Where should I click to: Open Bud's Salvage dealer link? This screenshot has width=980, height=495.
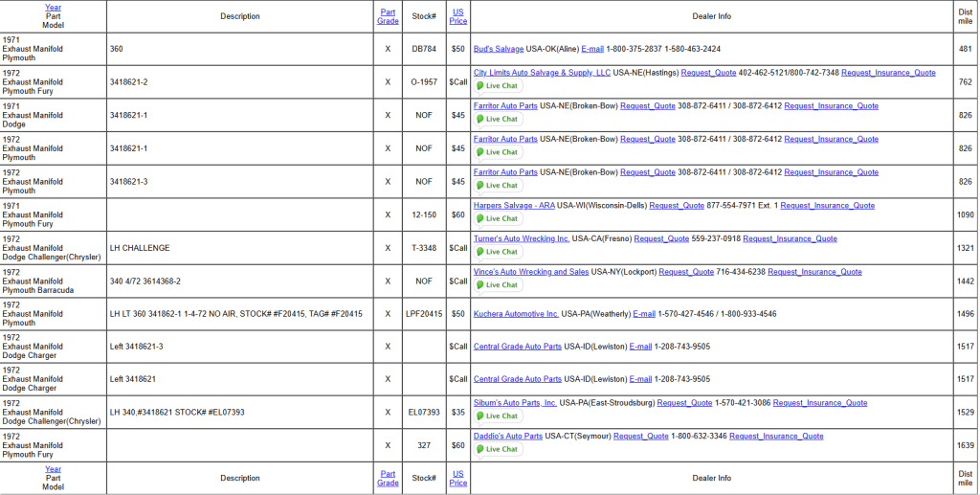point(499,49)
